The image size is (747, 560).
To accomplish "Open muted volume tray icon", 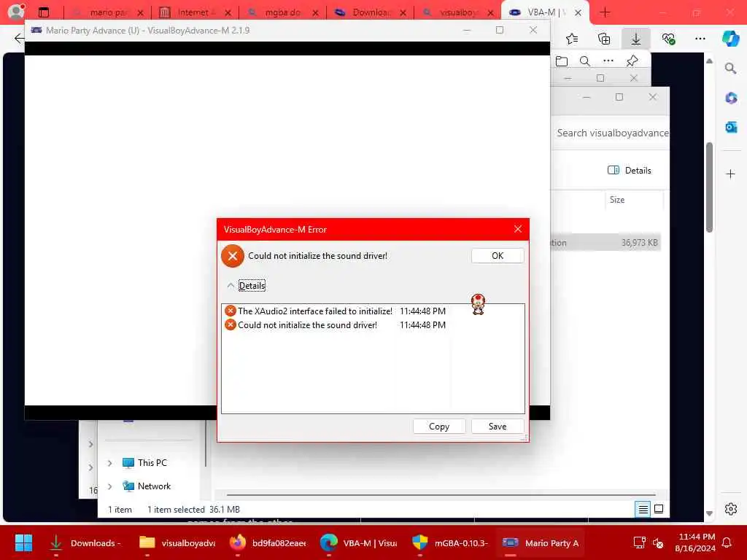I will [x=658, y=542].
